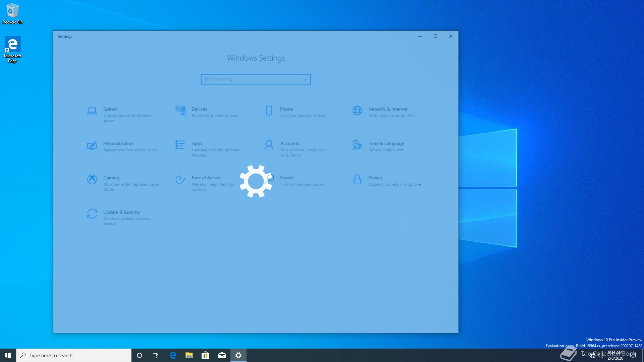The image size is (644, 362).
Task: Open the Start menu Windows logo
Action: 8,355
